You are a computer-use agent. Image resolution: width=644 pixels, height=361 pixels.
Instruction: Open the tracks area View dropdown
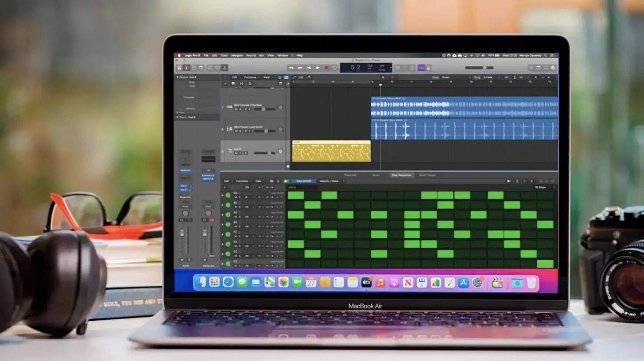click(x=268, y=77)
